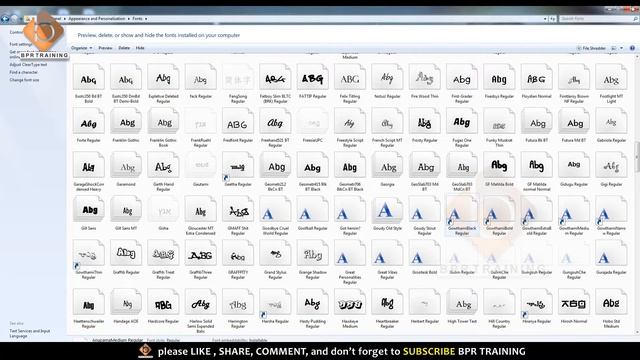Select the Hirosh Normal font icon

coord(574,303)
